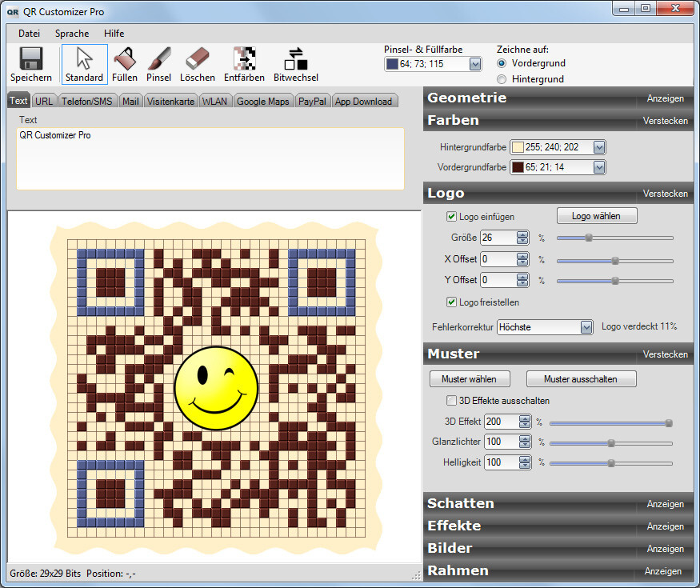Screen dimensions: 700x588
Task: Select Hintergrund drawing target
Action: [502, 79]
